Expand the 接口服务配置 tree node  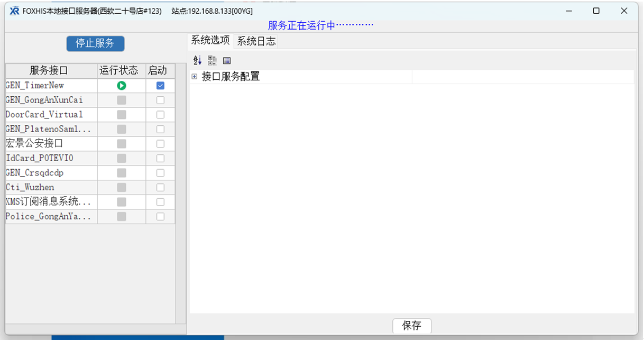point(194,76)
